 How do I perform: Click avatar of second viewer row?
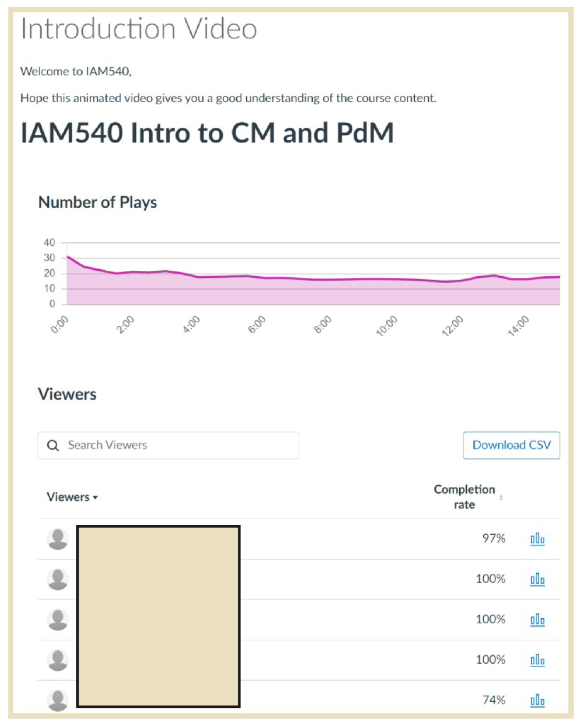click(58, 579)
